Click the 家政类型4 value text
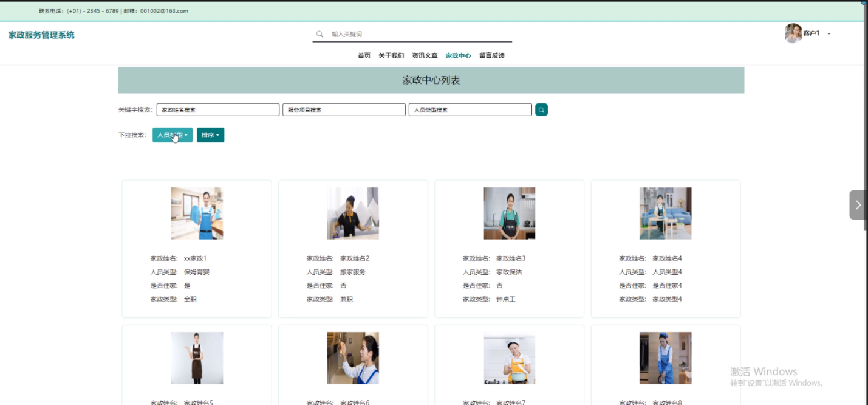 click(667, 299)
